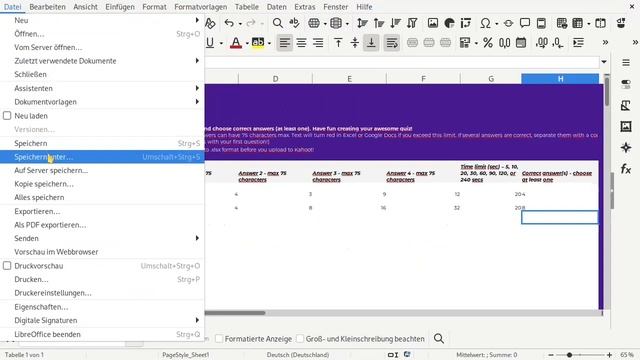
Task: Increase indent toolbar icon
Action: [x=578, y=43]
